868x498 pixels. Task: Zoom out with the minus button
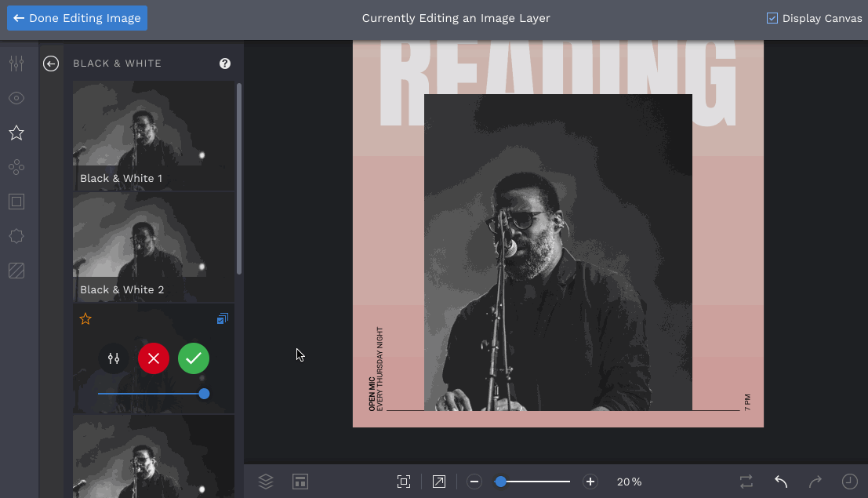474,482
